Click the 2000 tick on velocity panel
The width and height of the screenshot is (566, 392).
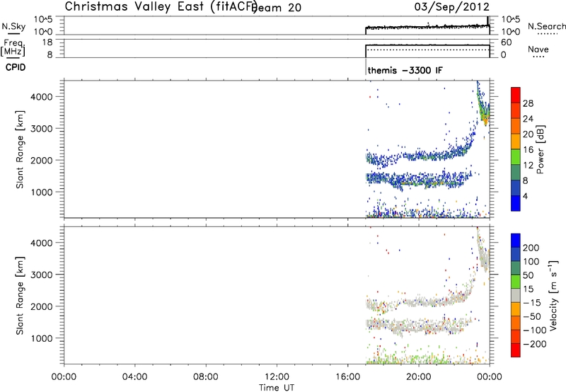click(42, 306)
